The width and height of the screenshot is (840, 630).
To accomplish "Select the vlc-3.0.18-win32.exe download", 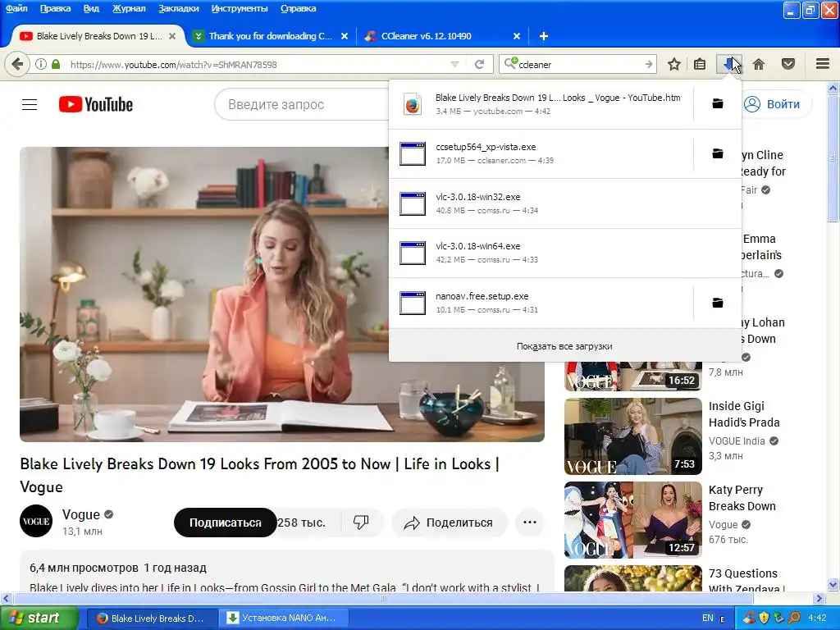I will (565, 203).
